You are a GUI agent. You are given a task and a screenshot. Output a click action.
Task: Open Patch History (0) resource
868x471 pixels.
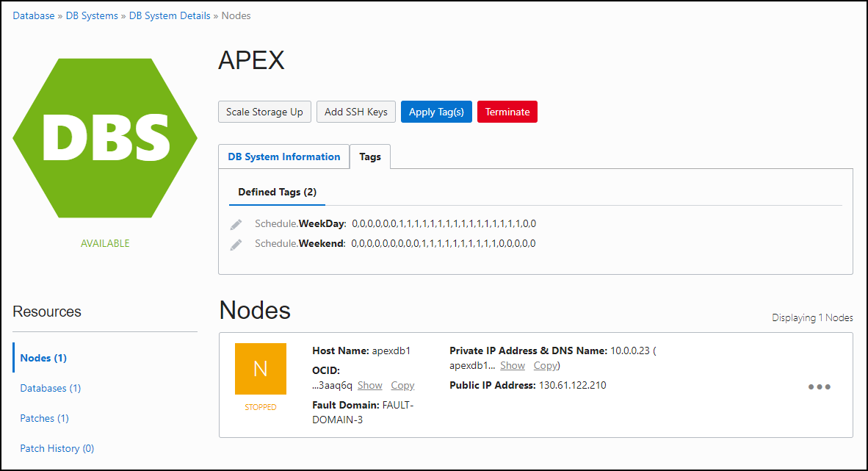[x=57, y=448]
